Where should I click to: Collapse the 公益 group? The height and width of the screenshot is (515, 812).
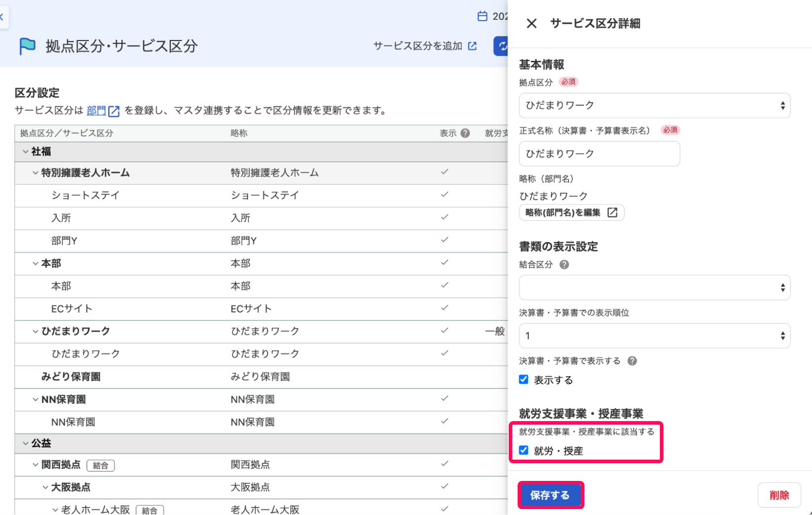click(x=26, y=443)
